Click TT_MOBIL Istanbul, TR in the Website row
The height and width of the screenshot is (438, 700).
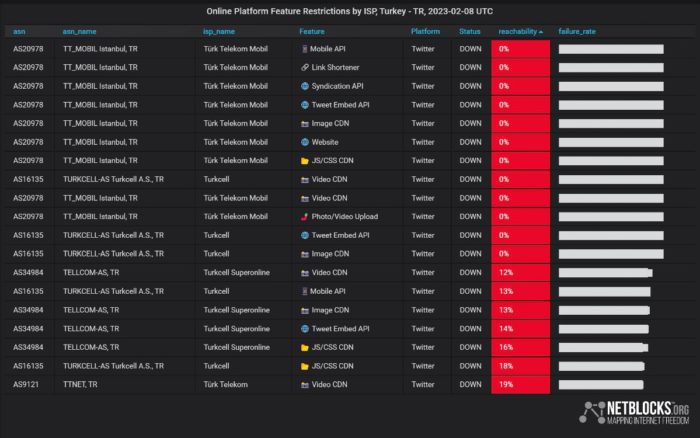click(x=100, y=142)
